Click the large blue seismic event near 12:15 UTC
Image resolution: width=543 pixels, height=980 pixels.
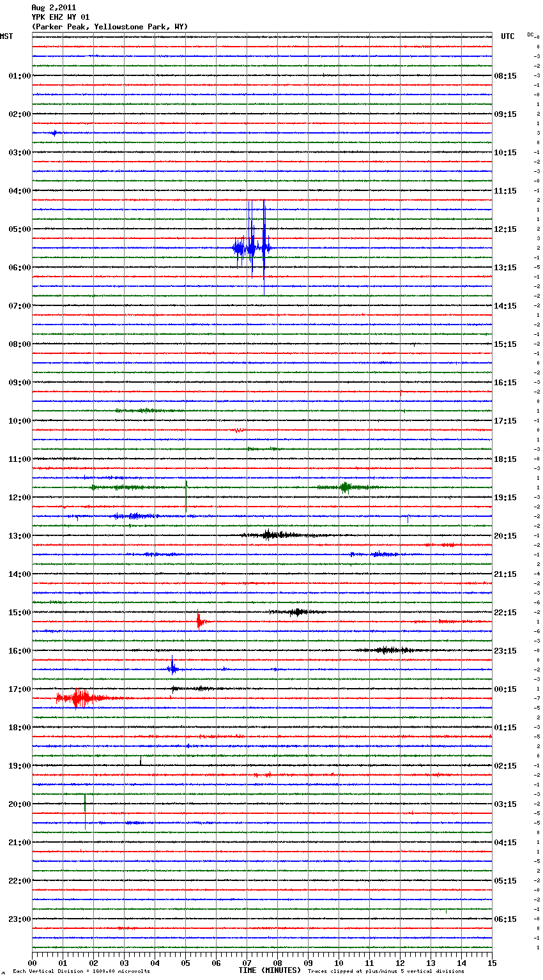point(252,247)
